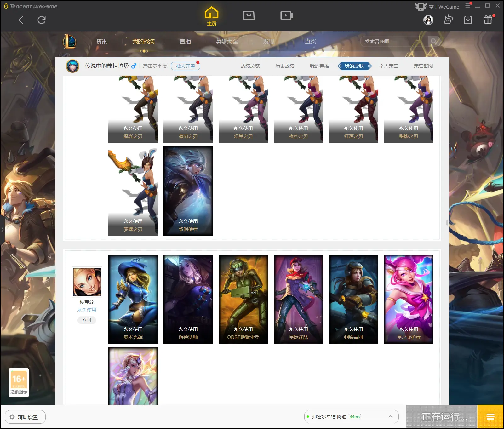
Task: Click the 找人开黑 button
Action: point(186,66)
